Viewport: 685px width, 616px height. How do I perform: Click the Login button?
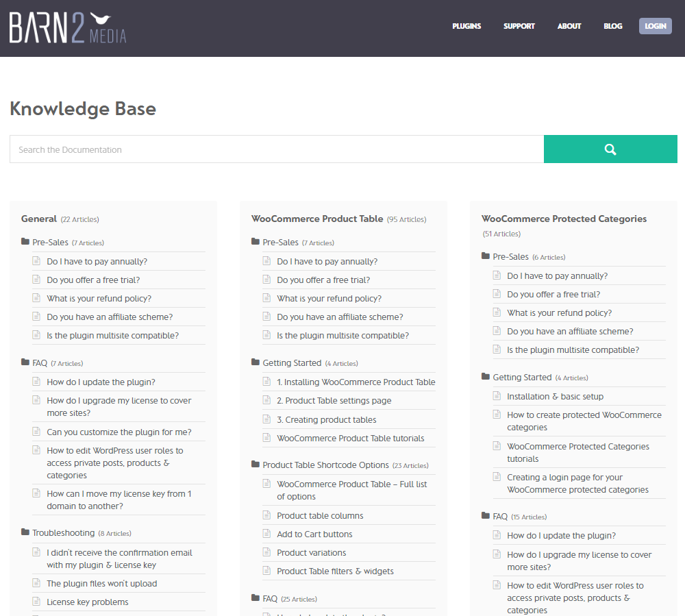click(656, 26)
